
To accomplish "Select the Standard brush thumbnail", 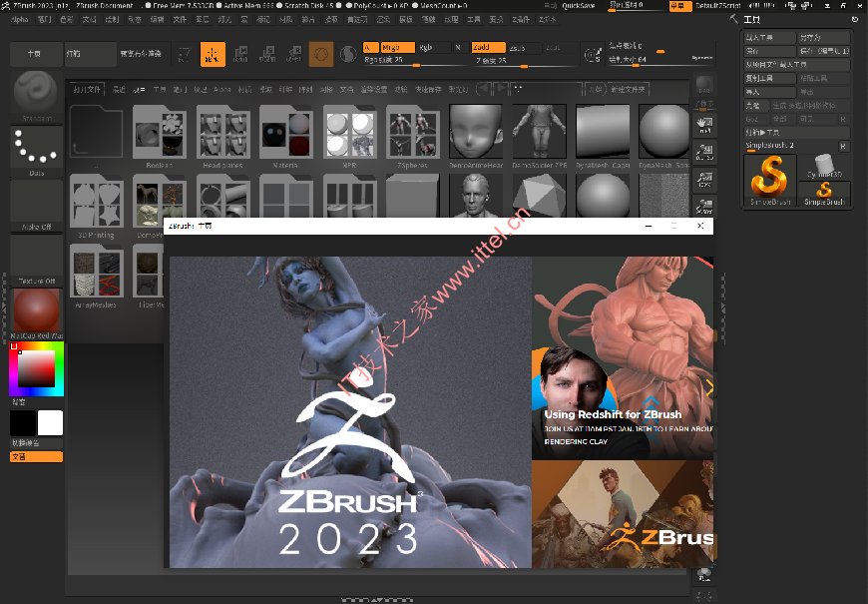I will 36,96.
